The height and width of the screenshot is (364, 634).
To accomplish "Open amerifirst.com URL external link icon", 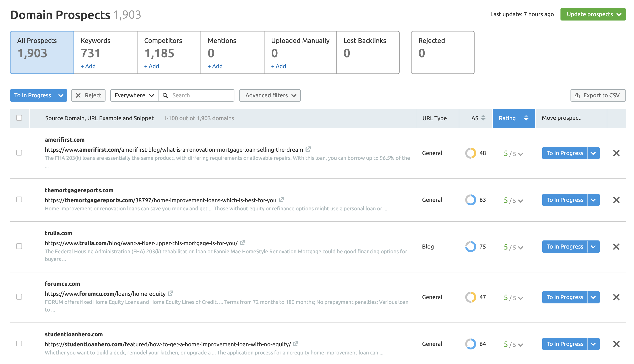I will pyautogui.click(x=308, y=149).
